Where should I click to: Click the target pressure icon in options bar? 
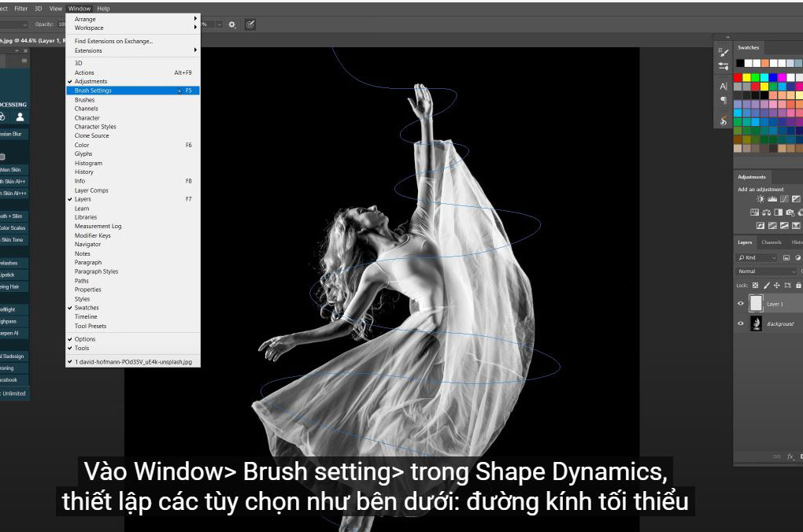[x=250, y=24]
